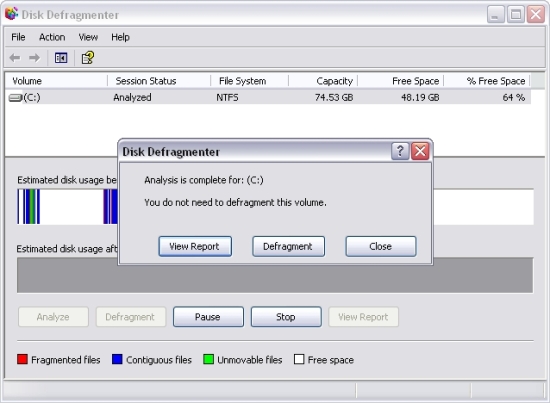Click 'Analysis is complete for: (C:)' text
The image size is (550, 403).
tap(204, 180)
